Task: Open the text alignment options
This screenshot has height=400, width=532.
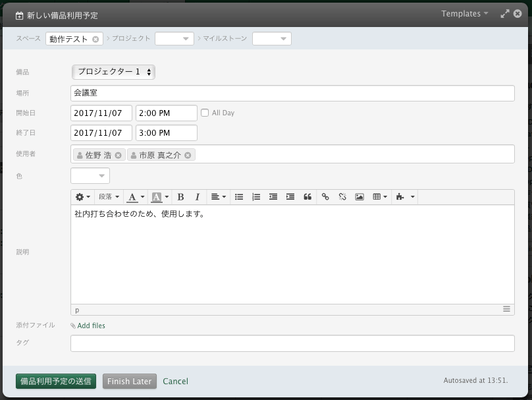Action: tap(218, 197)
